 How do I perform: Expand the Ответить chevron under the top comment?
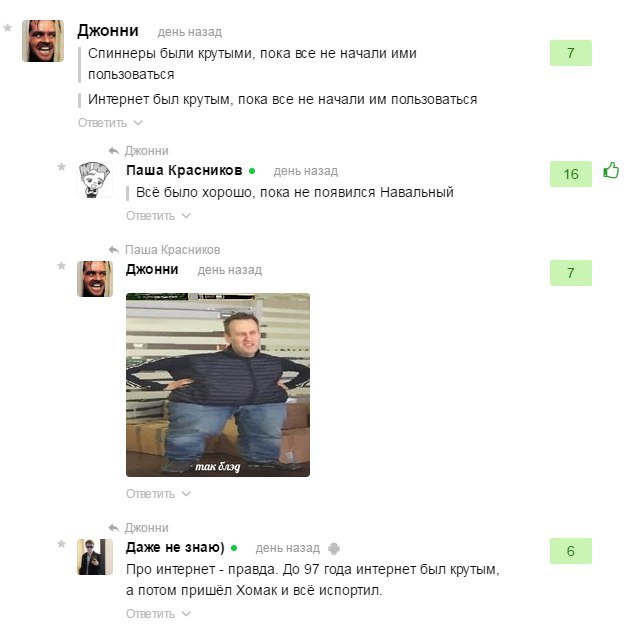point(138,123)
